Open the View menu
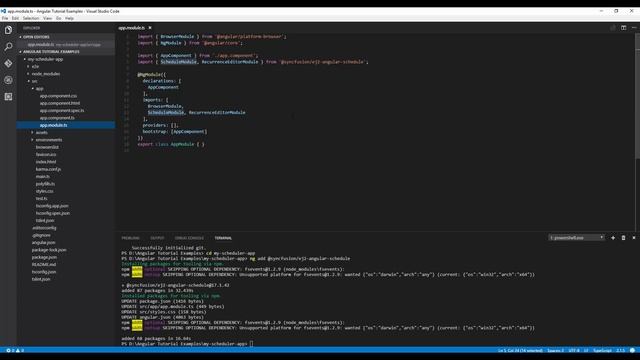The width and height of the screenshot is (640, 360). (x=48, y=18)
